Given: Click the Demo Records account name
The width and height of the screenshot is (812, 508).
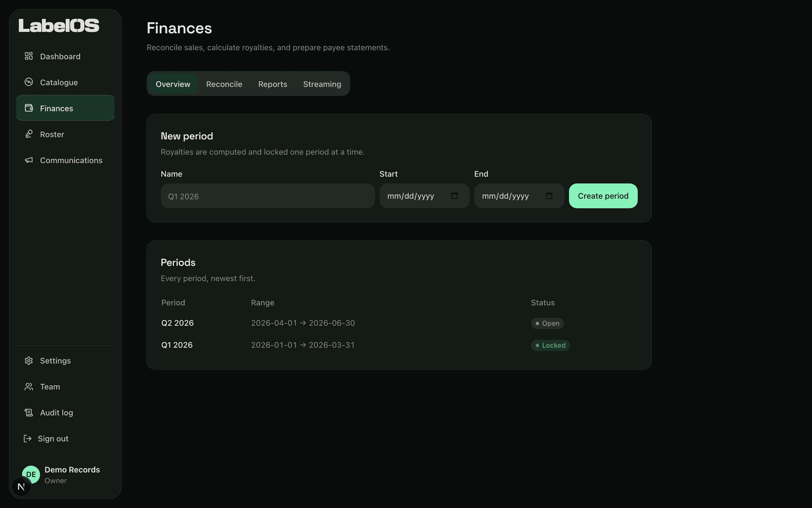Looking at the screenshot, I should coord(72,469).
